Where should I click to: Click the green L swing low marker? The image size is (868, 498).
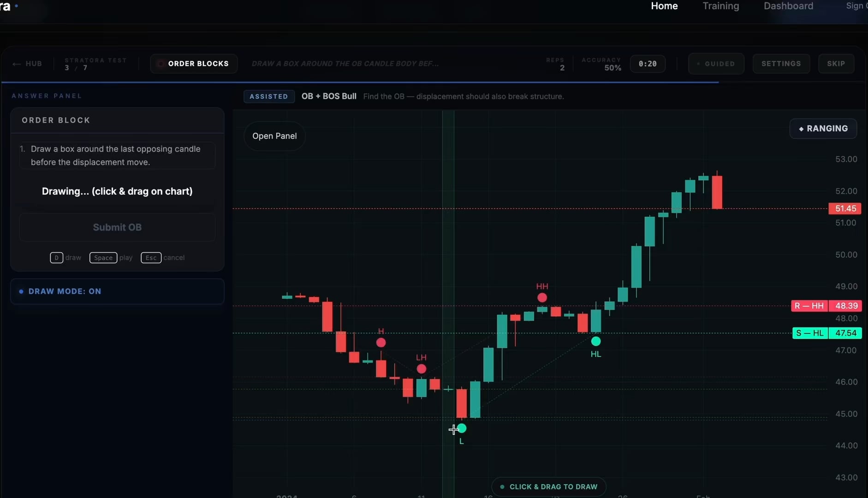tap(462, 428)
